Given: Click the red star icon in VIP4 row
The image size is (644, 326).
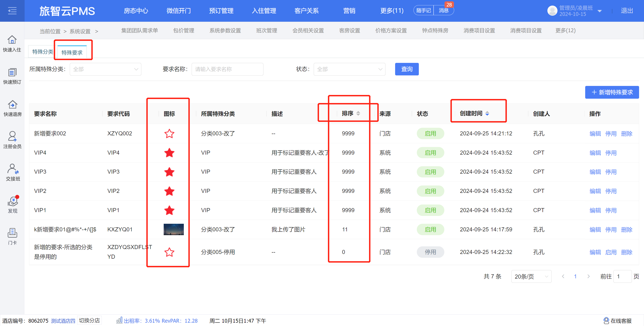Looking at the screenshot, I should [169, 153].
